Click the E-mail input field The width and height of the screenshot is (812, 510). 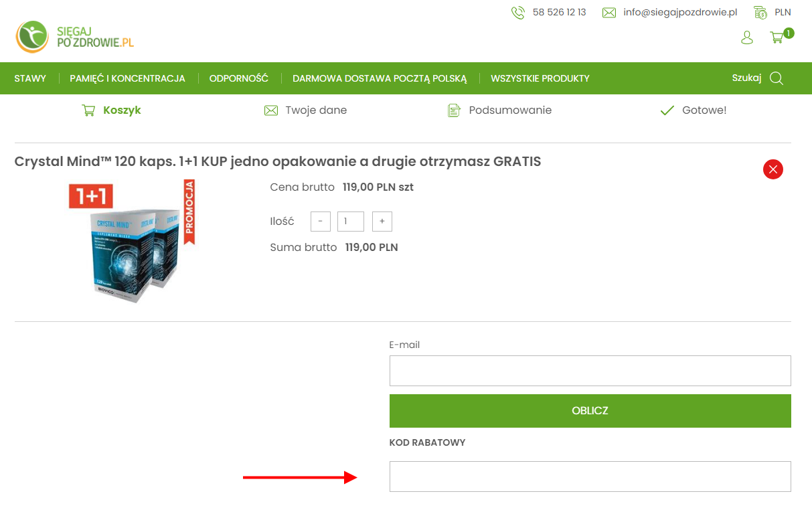[590, 371]
